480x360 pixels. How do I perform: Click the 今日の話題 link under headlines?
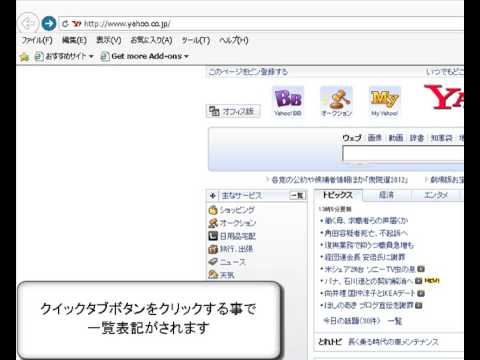tap(352, 321)
